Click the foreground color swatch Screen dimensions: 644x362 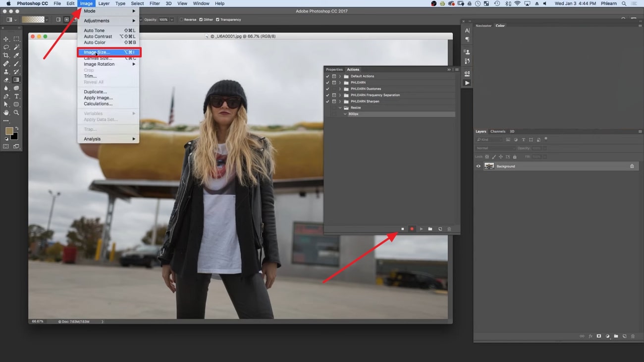coord(9,131)
